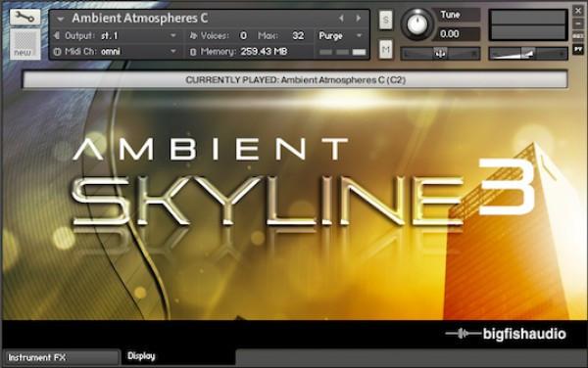Image resolution: width=588 pixels, height=368 pixels.
Task: Solo the instrument with the S button
Action: coord(385,20)
